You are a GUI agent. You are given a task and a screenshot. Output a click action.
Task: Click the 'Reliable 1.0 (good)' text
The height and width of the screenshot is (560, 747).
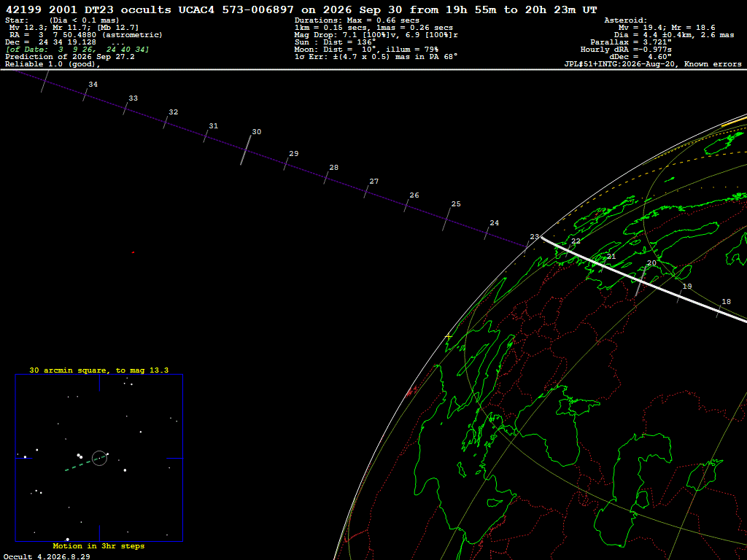click(x=53, y=64)
